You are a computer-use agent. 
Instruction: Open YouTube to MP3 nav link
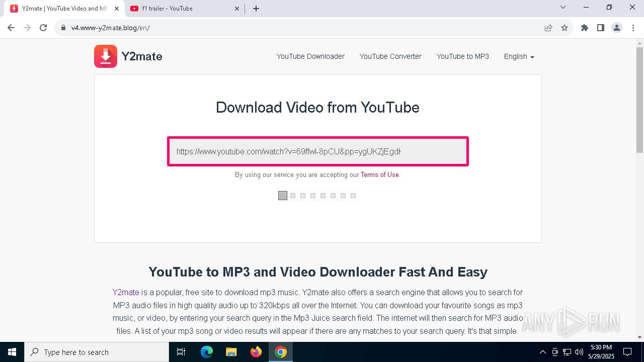point(463,56)
